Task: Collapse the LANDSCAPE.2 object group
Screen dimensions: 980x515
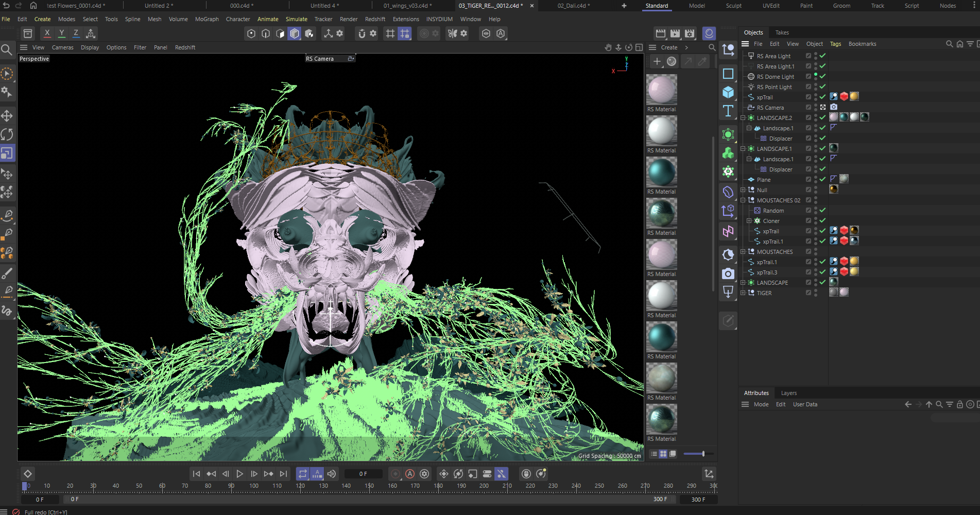Action: pyautogui.click(x=743, y=118)
